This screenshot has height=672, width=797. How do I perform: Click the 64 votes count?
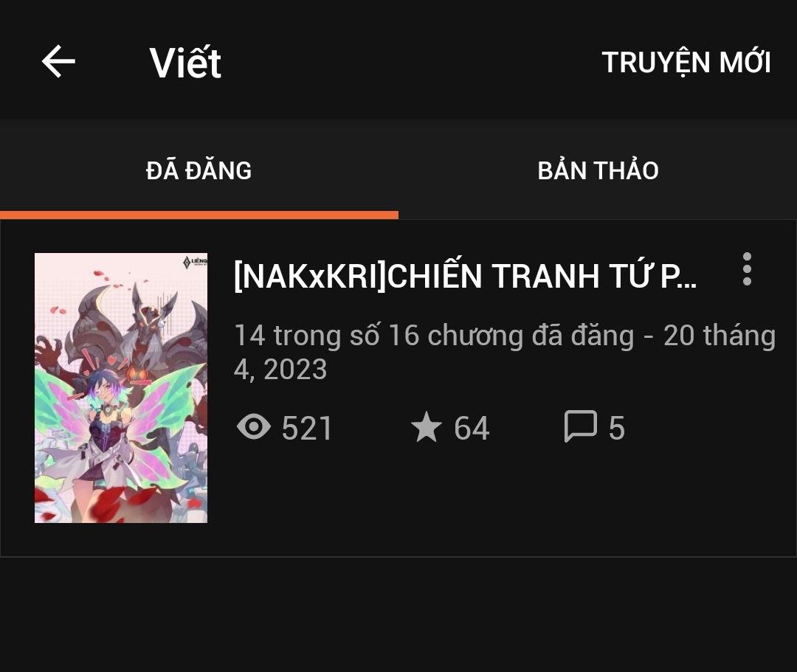(x=472, y=428)
